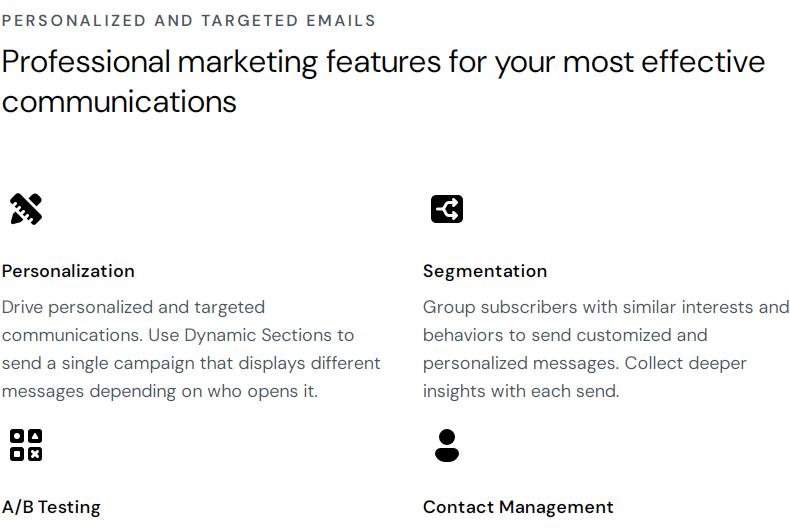Click the Personalization description paragraph
790x530 pixels.
point(191,349)
